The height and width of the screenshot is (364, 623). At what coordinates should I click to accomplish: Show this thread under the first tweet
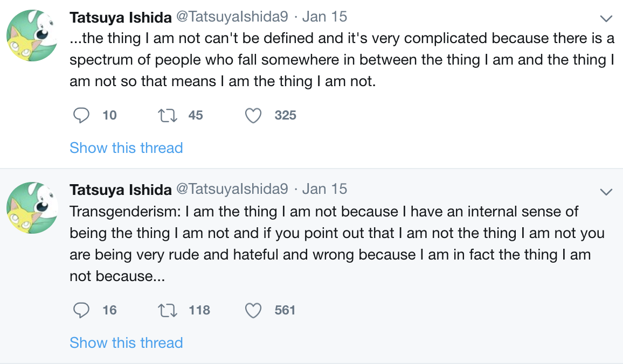point(126,148)
